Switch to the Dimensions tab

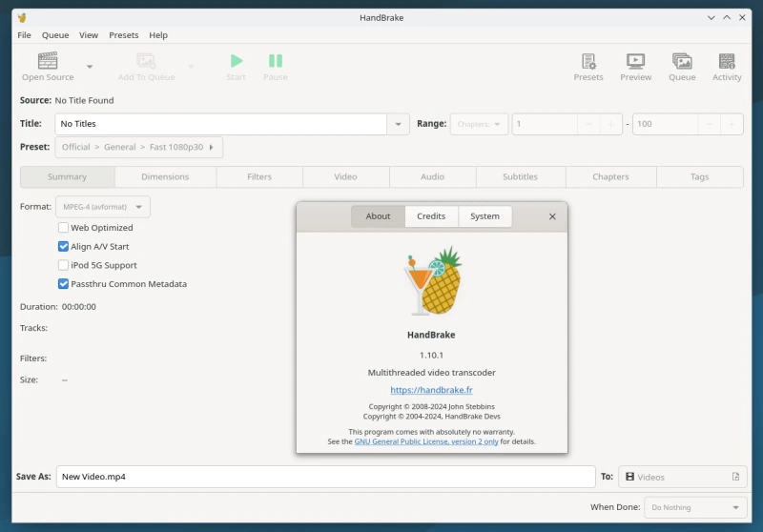click(x=165, y=176)
